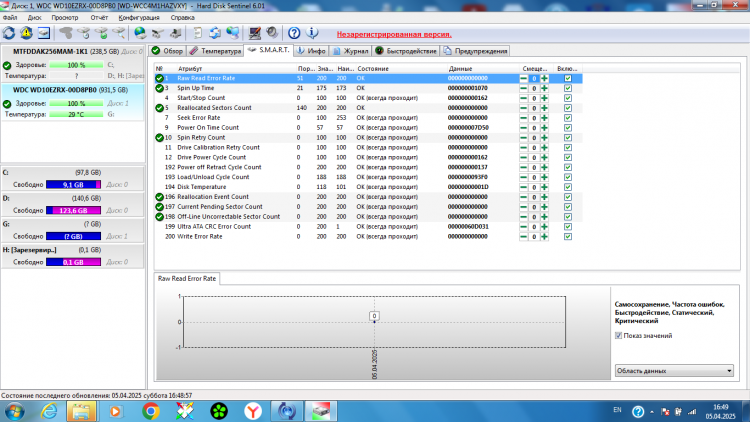Switch to the Предупреждения tab

475,51
